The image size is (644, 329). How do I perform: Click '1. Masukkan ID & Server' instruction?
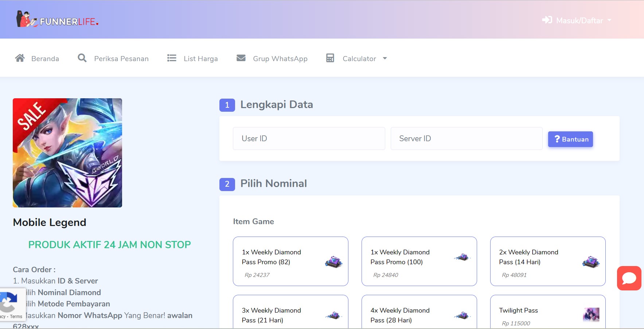tap(55, 281)
